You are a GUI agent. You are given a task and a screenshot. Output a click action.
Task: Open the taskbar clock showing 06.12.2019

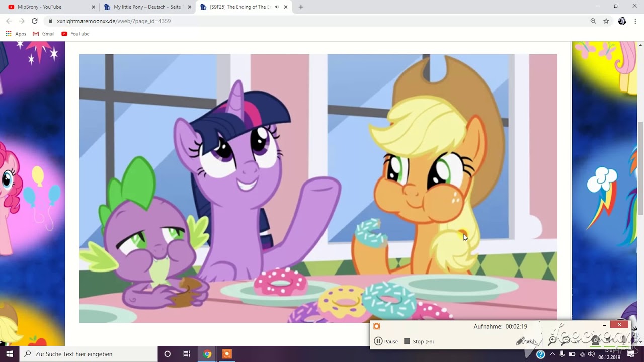click(609, 354)
